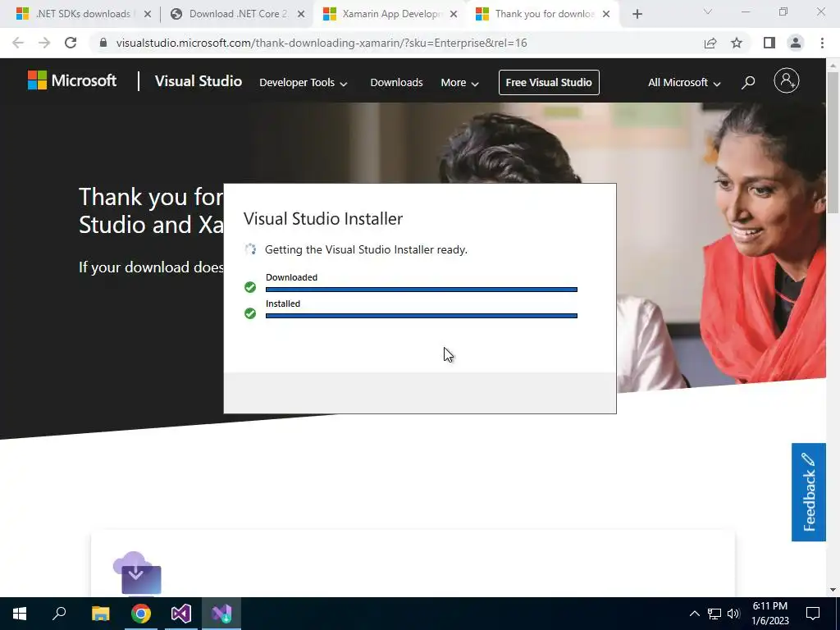Click the browser forward arrow

pyautogui.click(x=44, y=43)
